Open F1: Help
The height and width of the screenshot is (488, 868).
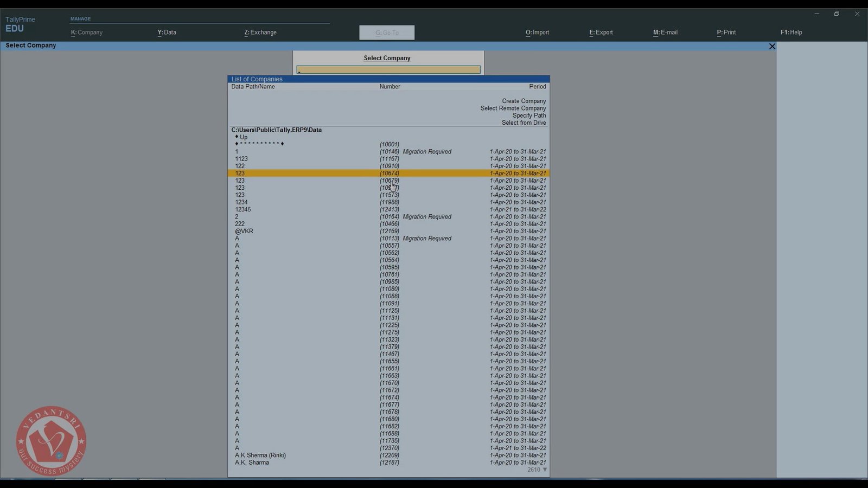791,33
